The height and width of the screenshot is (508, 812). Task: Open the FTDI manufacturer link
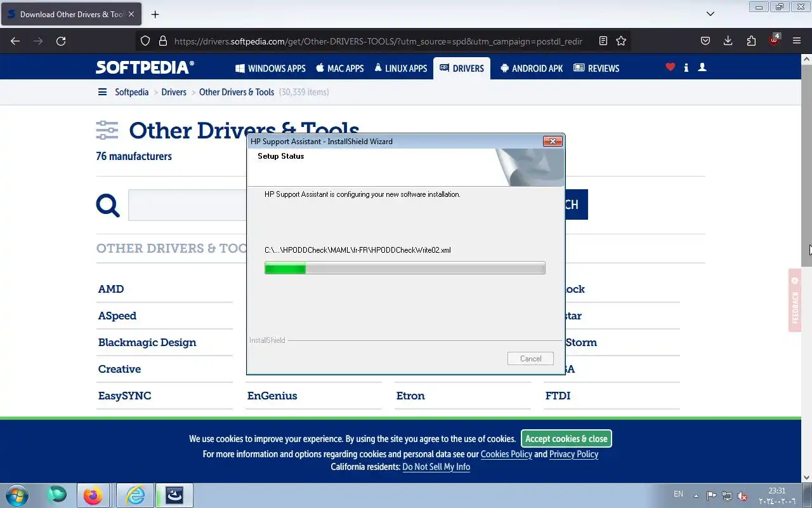pyautogui.click(x=558, y=396)
